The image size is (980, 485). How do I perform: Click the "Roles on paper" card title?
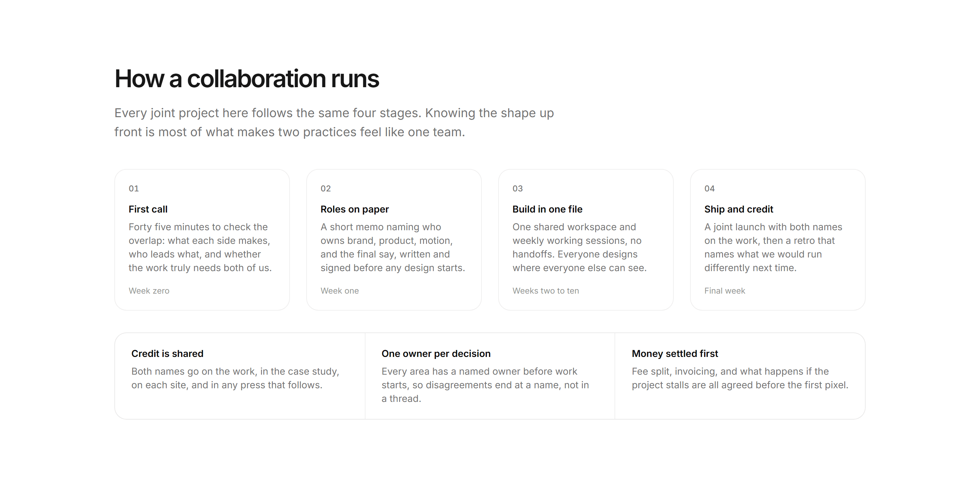(355, 209)
